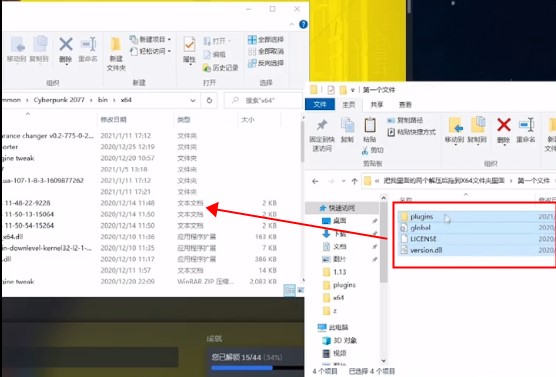Open the File tab in right window

pos(320,104)
